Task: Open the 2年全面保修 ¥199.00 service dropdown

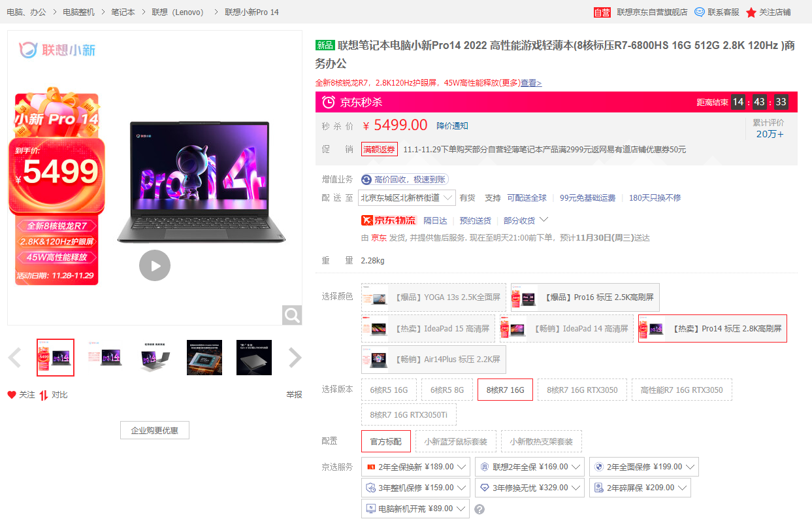Action: point(644,467)
